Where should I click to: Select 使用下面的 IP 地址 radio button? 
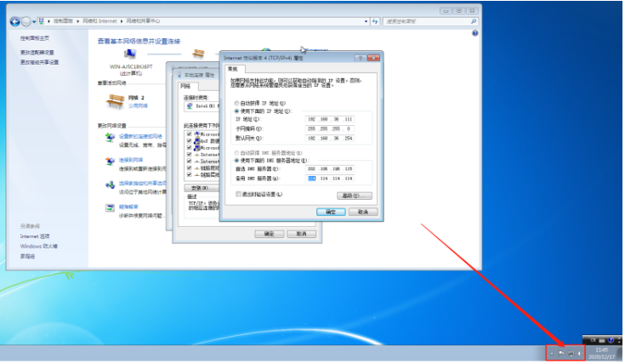[x=236, y=111]
